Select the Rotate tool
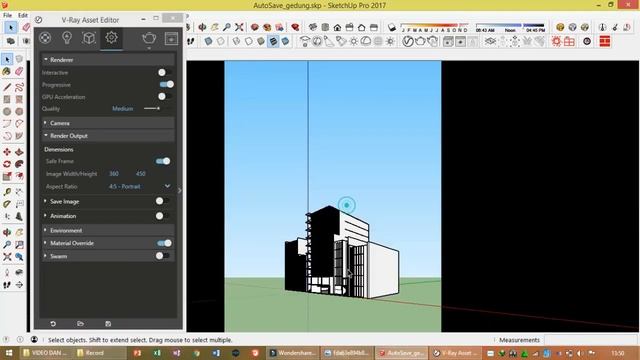 tap(7, 164)
